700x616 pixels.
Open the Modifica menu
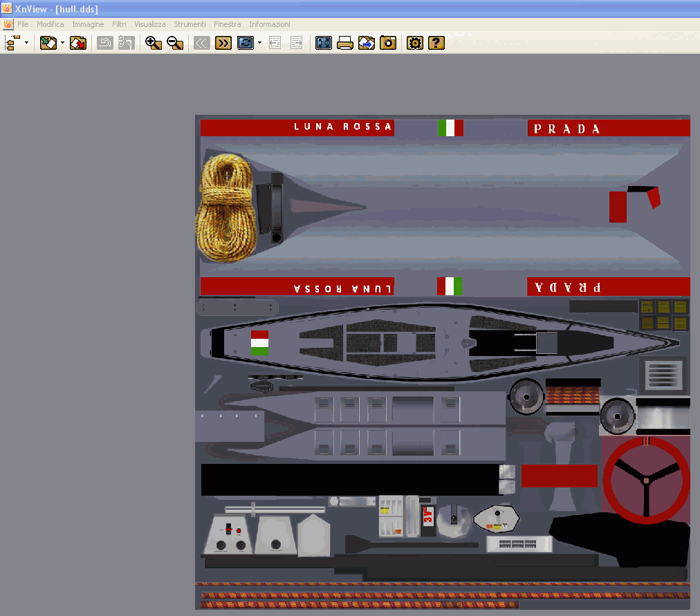click(50, 24)
